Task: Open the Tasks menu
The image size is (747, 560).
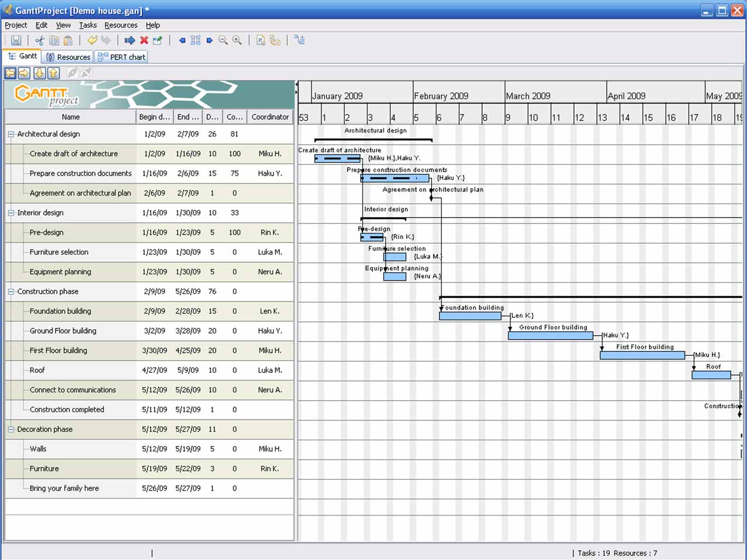Action: coord(88,25)
